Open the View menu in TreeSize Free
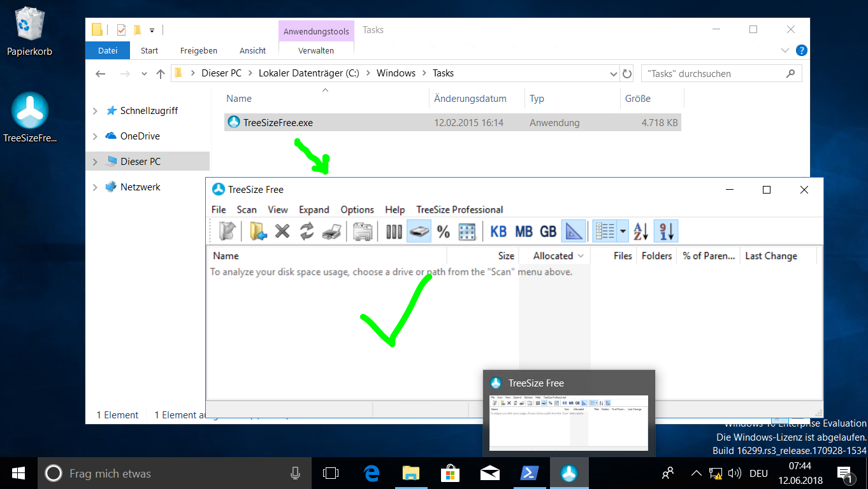Viewport: 868px width, 489px height. tap(278, 209)
